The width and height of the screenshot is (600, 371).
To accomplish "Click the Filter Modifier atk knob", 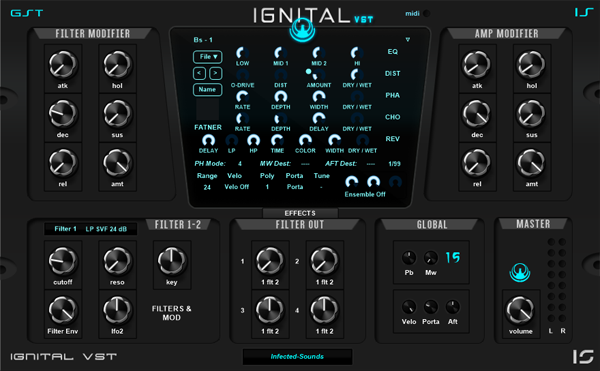I will [x=62, y=65].
